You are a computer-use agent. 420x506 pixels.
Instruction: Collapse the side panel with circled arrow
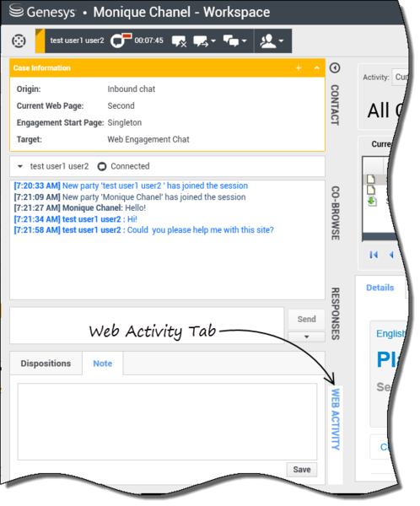coord(335,67)
